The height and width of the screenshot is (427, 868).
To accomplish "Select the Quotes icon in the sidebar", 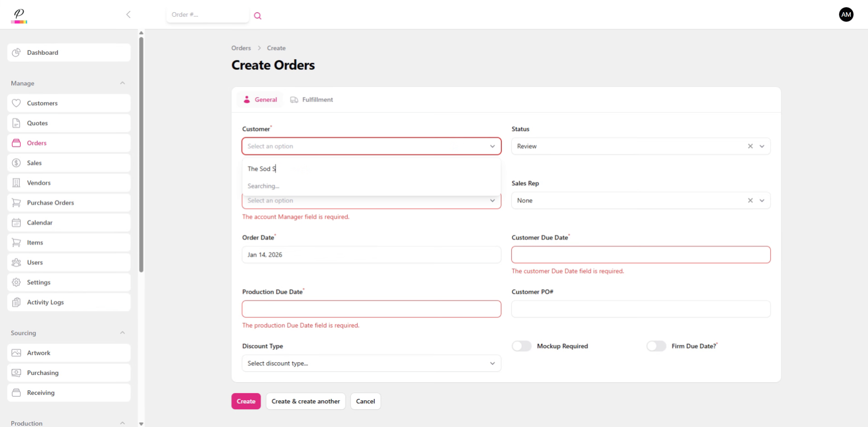I will coord(16,123).
